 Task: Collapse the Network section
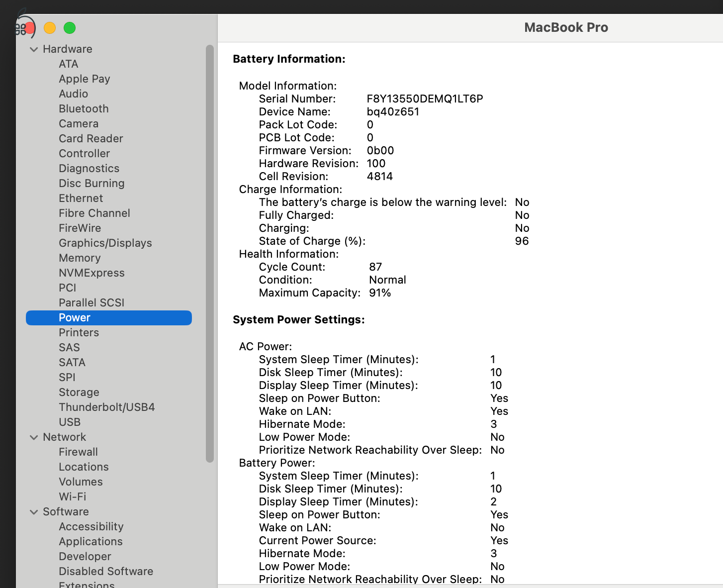click(x=34, y=437)
